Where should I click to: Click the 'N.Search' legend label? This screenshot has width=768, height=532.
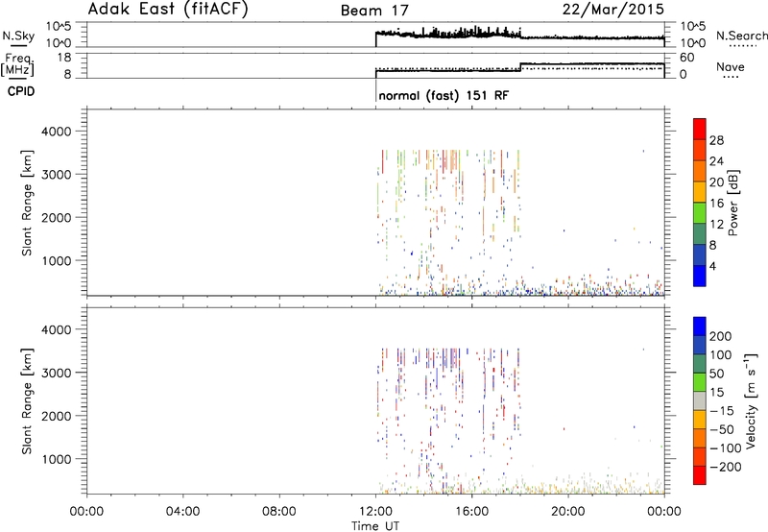[741, 36]
